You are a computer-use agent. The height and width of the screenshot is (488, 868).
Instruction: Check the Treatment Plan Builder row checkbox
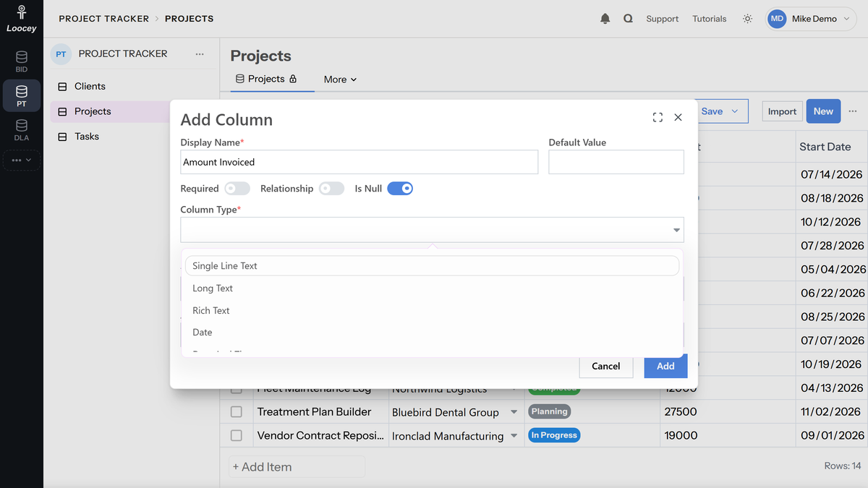237,412
